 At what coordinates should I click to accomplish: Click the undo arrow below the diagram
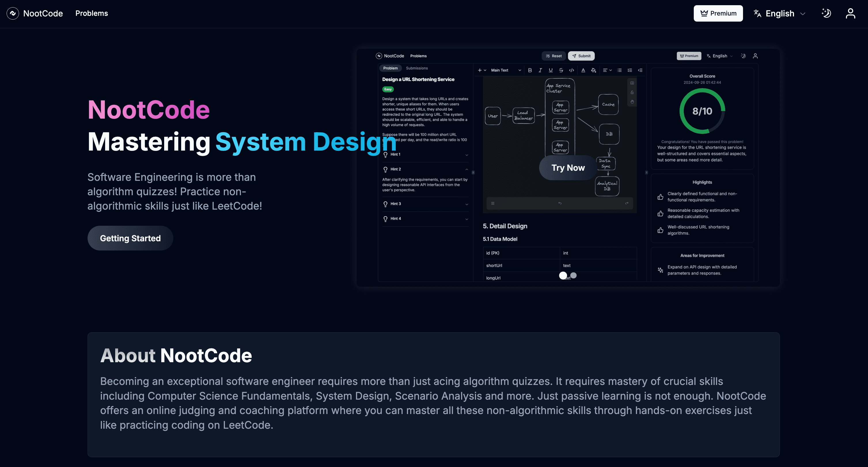coord(560,203)
